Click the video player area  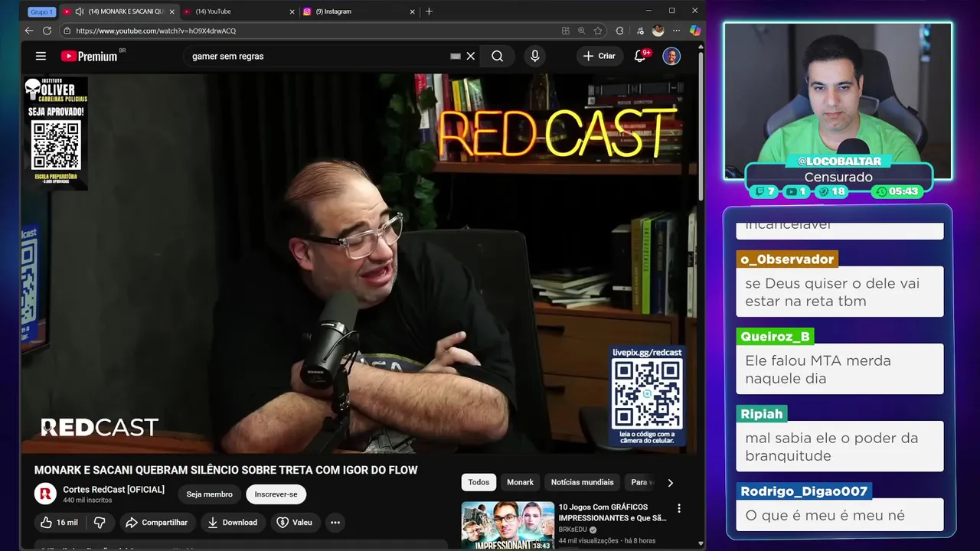[361, 264]
